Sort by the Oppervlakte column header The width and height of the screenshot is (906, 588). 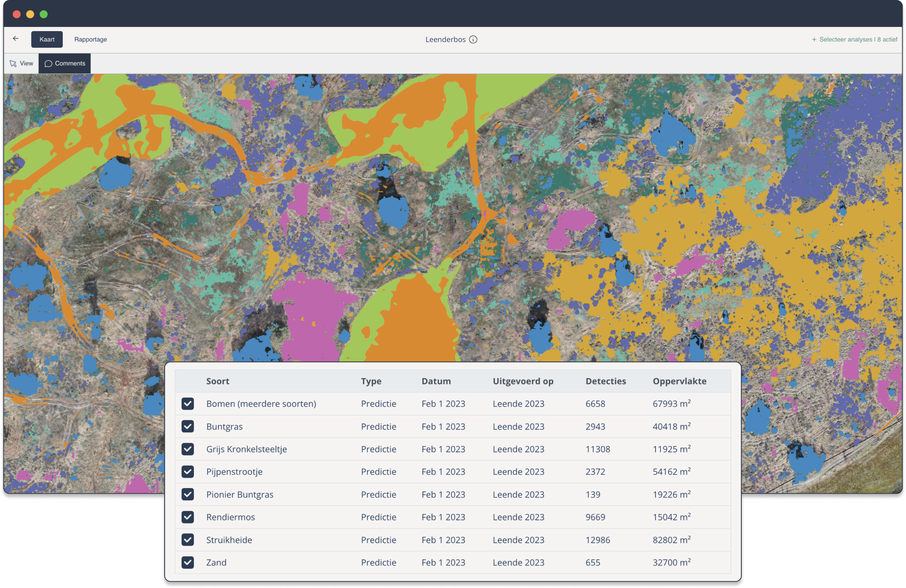coord(679,381)
